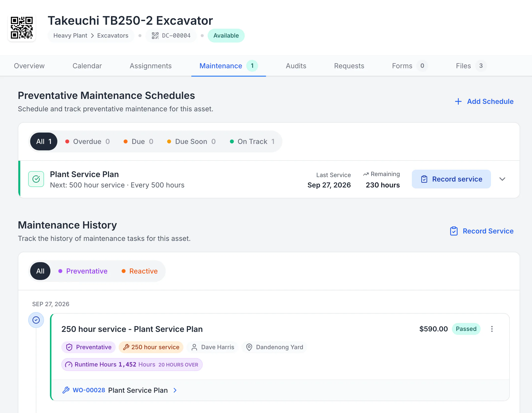Screen dimensions: 532x413
Task: Open the asset QR code thumbnail
Action: pos(22,28)
